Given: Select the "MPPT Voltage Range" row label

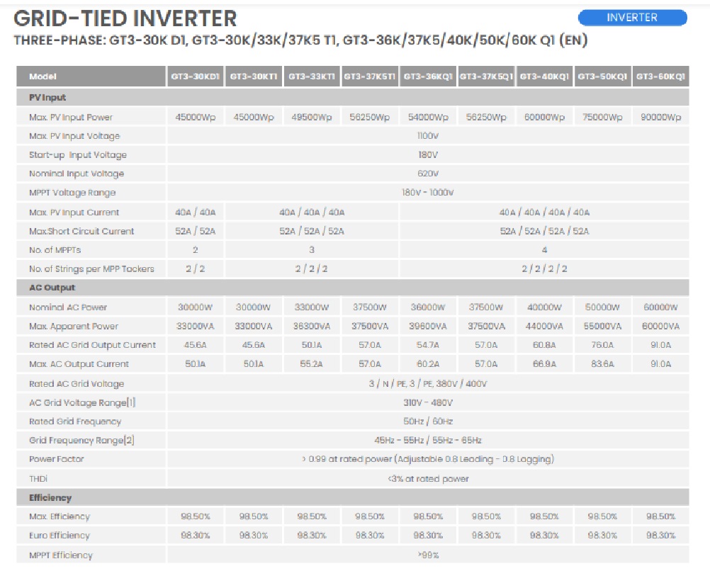Looking at the screenshot, I should 72,193.
